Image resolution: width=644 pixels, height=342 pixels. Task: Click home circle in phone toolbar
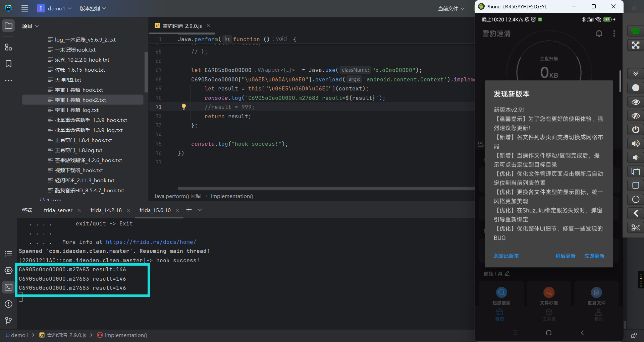(636, 200)
